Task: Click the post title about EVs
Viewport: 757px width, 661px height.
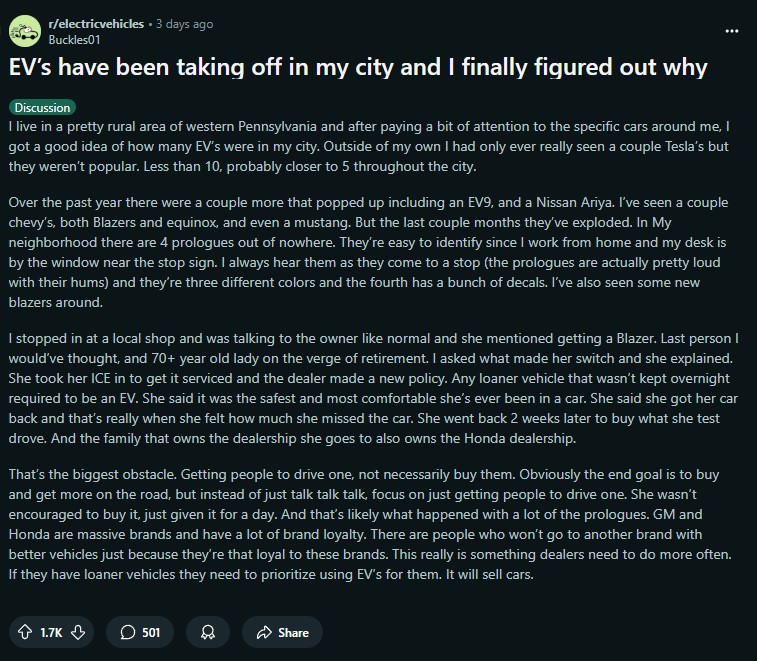Action: pos(358,68)
